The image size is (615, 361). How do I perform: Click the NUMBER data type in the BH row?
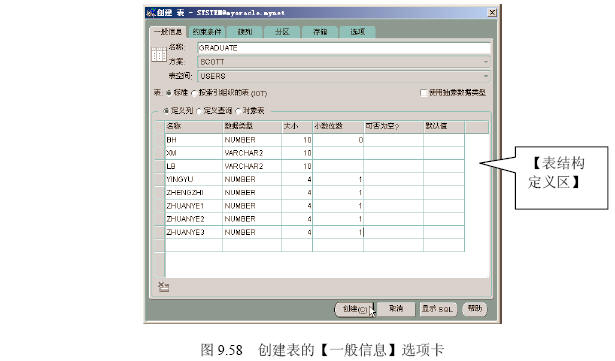tap(252, 140)
